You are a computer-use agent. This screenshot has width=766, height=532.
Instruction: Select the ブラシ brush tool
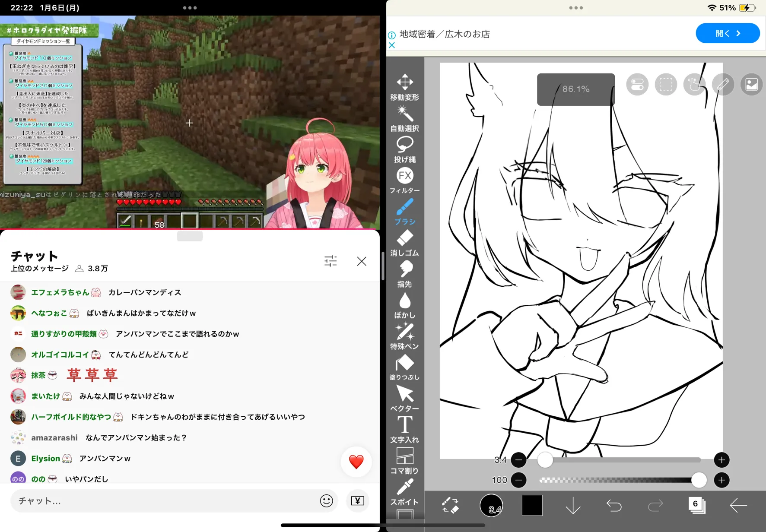404,212
